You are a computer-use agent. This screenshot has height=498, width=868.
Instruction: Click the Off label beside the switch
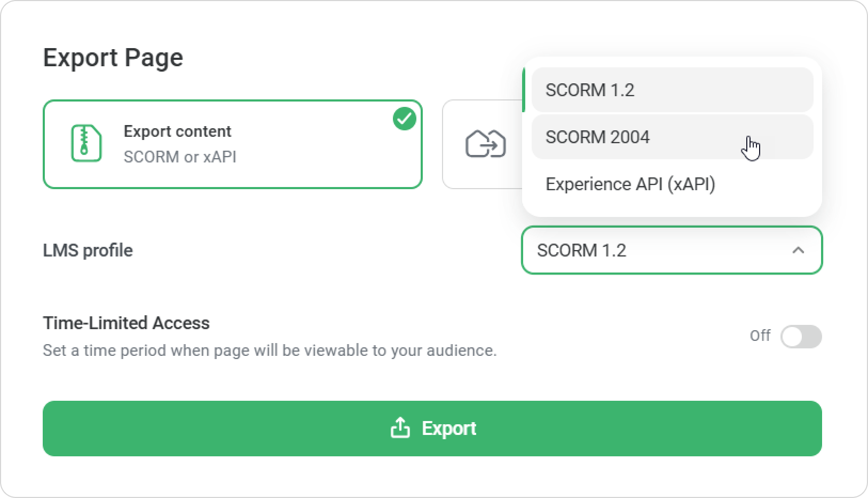pyautogui.click(x=760, y=336)
